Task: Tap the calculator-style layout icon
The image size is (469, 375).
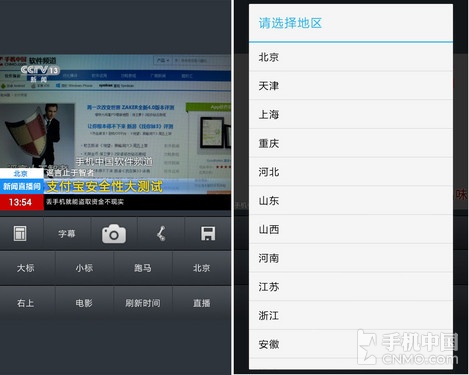Action: 20,233
